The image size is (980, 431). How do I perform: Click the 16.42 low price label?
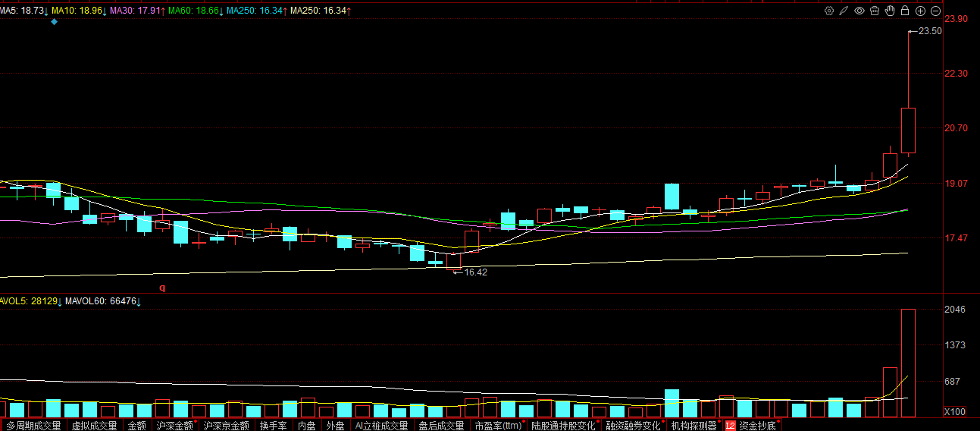(475, 272)
